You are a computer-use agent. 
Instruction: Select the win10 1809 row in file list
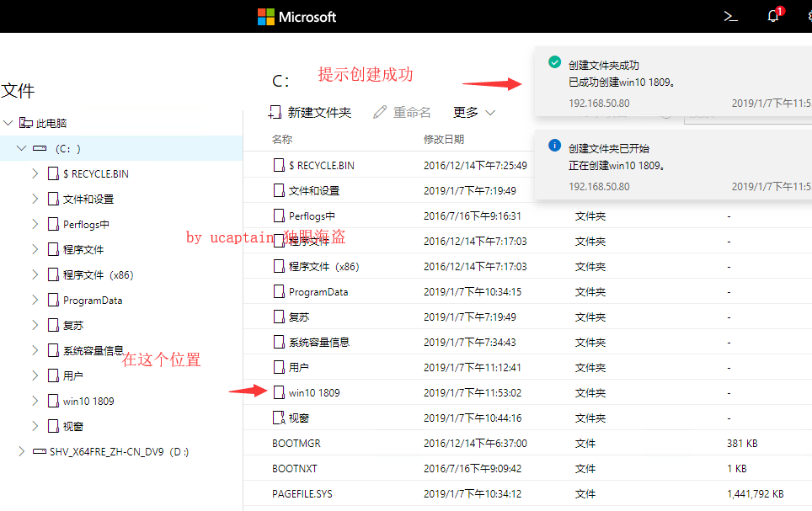click(527, 392)
